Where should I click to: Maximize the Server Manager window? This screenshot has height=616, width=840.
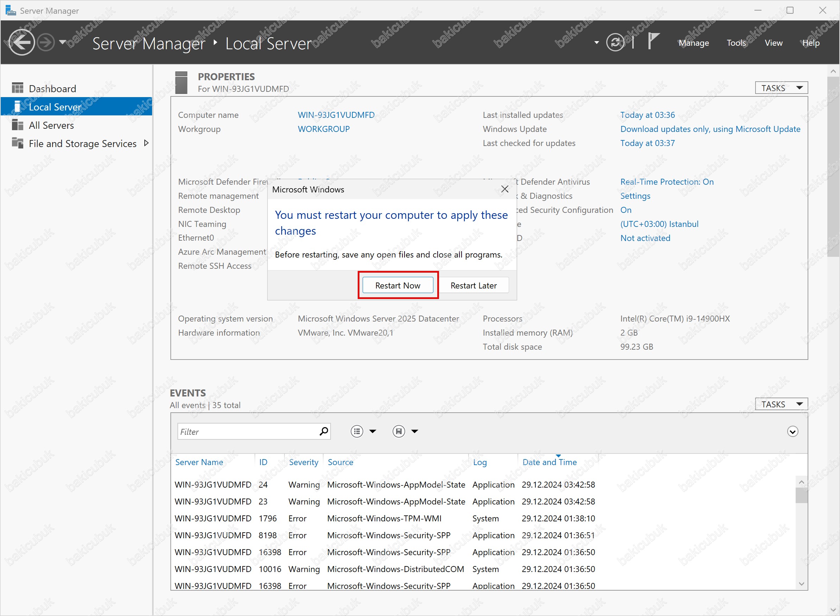pos(790,11)
